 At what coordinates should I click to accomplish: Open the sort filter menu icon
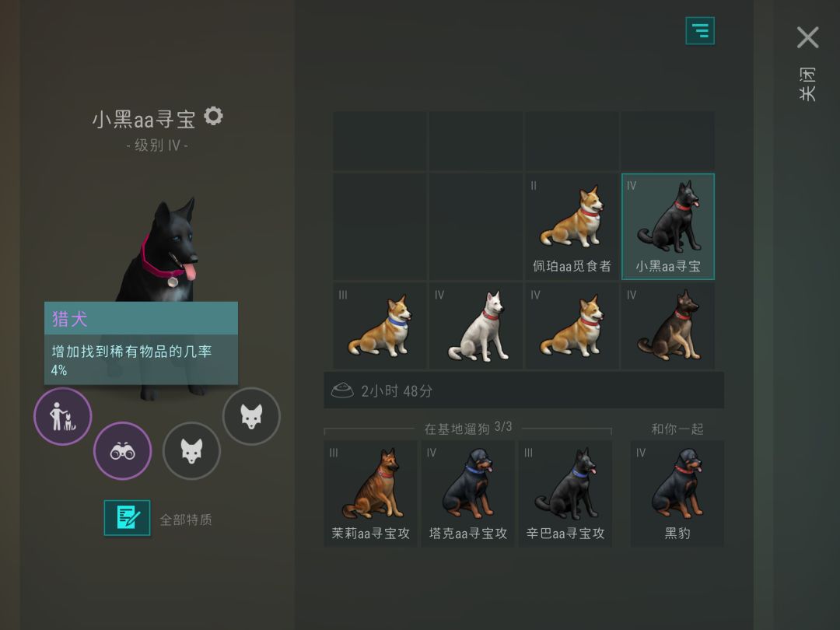(700, 31)
